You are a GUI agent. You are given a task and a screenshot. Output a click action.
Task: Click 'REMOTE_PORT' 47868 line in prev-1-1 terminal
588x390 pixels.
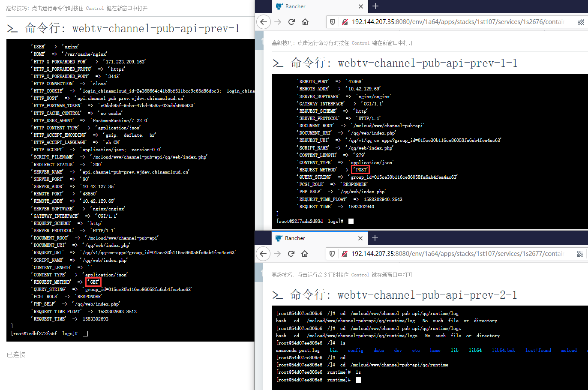click(330, 81)
